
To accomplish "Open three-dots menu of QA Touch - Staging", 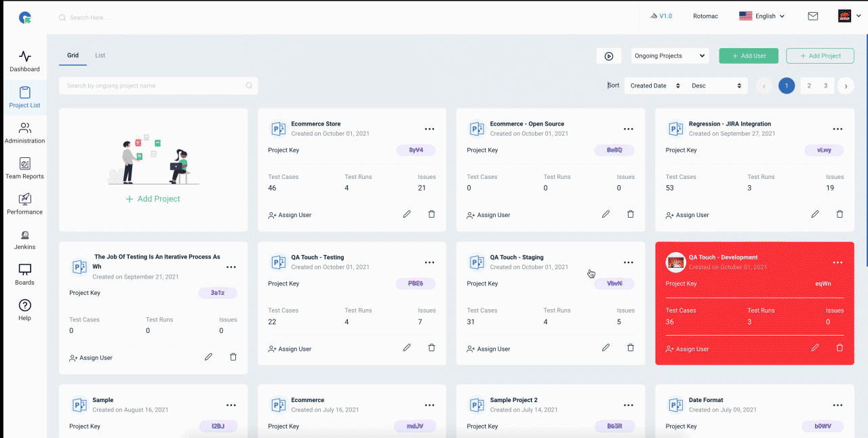I will click(629, 262).
